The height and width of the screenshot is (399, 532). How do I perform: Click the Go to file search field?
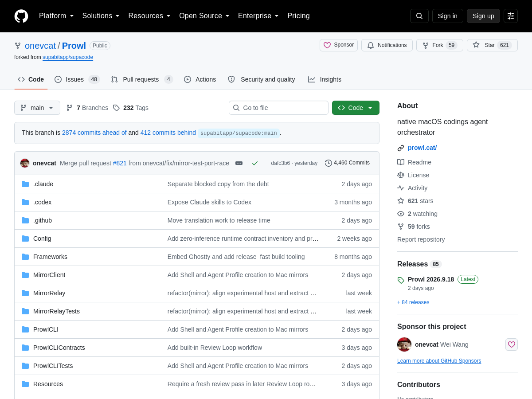click(x=278, y=108)
